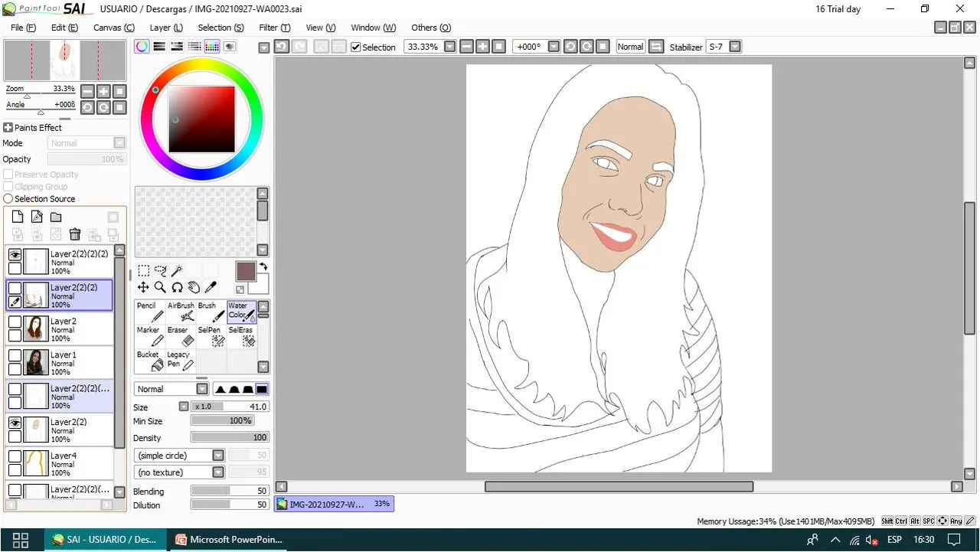Flip the view horizontally
The height and width of the screenshot is (552, 980).
(656, 47)
